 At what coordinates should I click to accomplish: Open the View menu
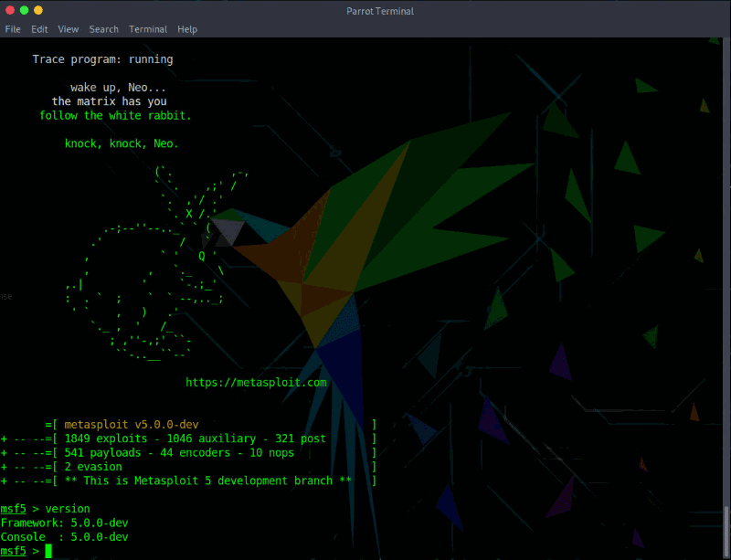[68, 29]
